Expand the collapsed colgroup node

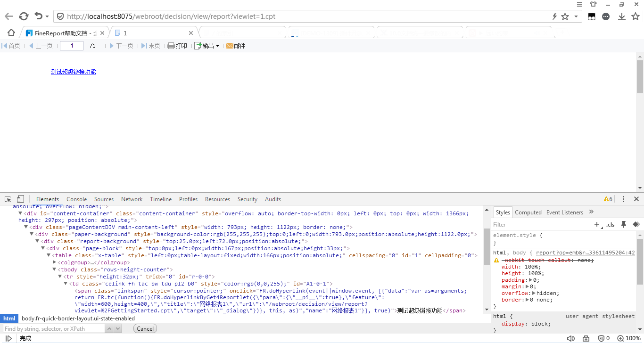point(55,262)
